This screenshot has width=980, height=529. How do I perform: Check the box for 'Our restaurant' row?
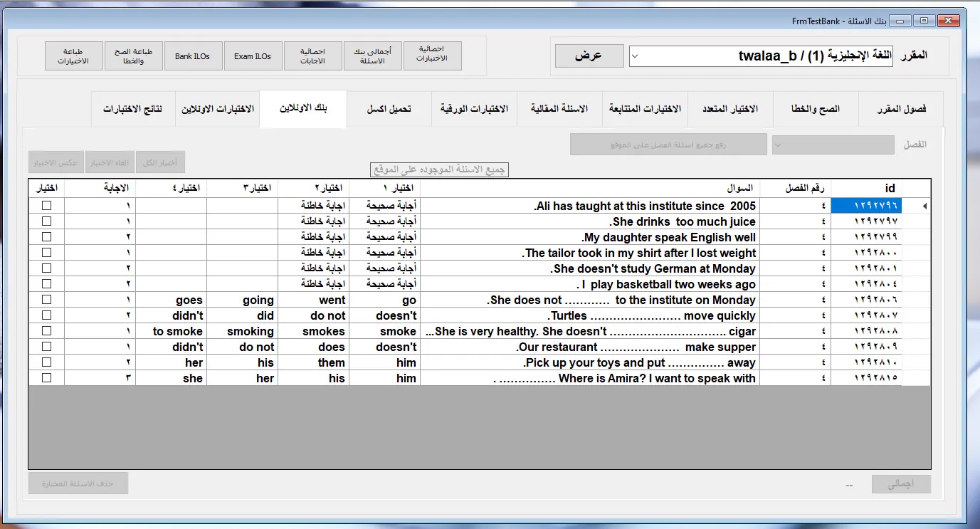click(x=47, y=347)
